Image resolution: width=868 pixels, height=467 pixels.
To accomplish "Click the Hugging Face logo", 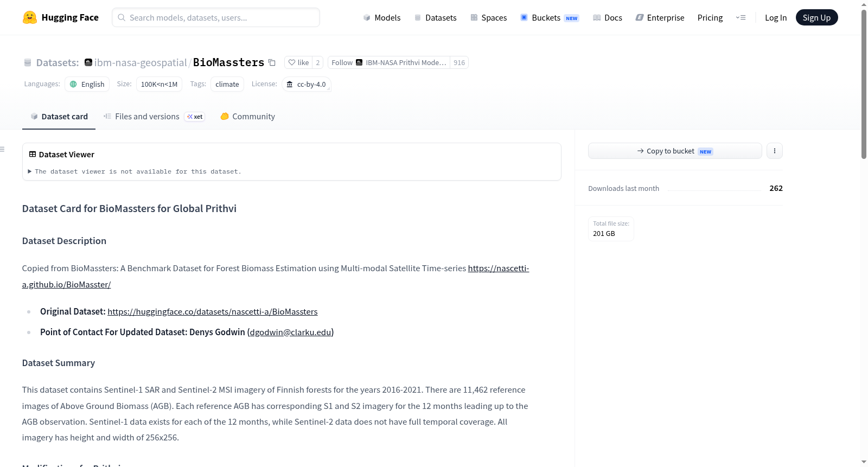I will [60, 17].
